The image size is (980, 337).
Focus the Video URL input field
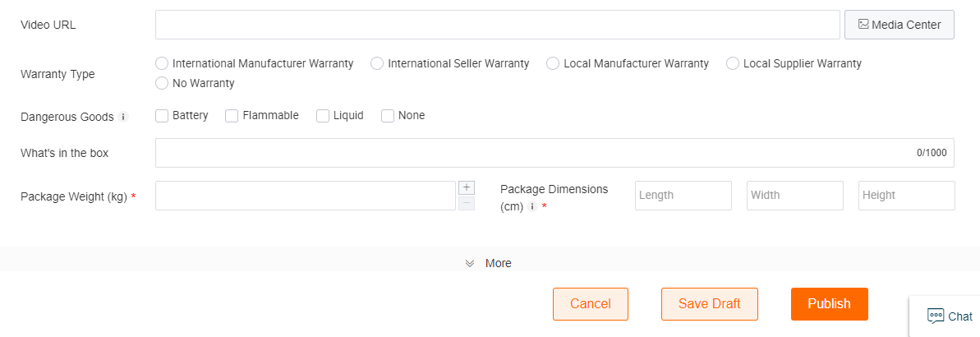pyautogui.click(x=498, y=25)
